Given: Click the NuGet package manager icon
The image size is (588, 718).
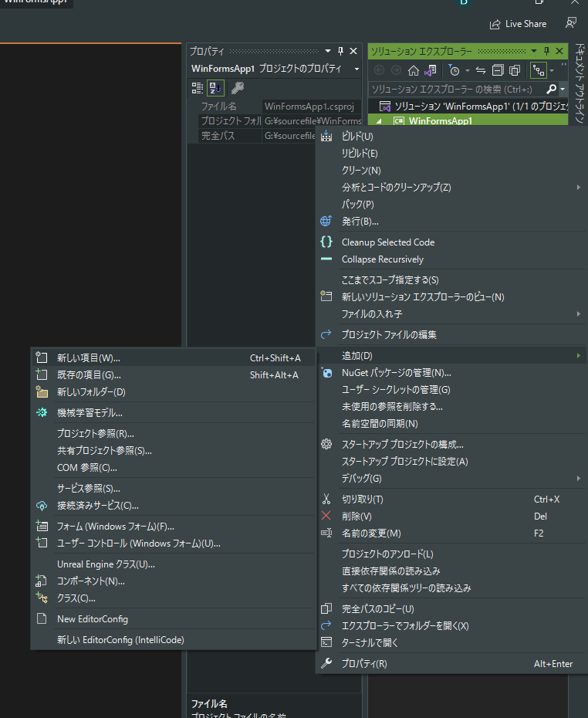Looking at the screenshot, I should pyautogui.click(x=327, y=373).
